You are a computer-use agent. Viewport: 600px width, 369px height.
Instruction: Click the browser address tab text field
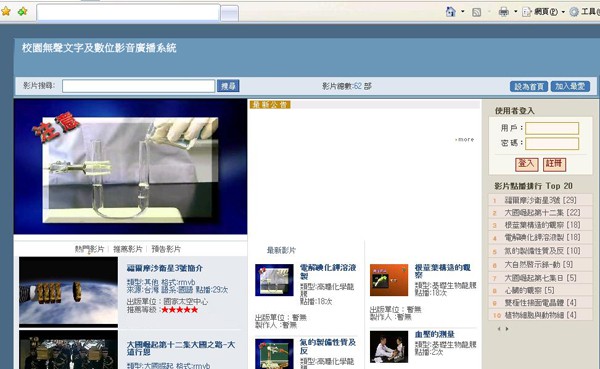click(x=128, y=13)
